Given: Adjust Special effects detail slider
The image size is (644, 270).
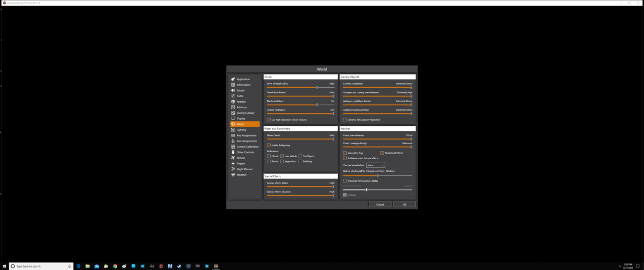Looking at the screenshot, I should tap(300, 187).
